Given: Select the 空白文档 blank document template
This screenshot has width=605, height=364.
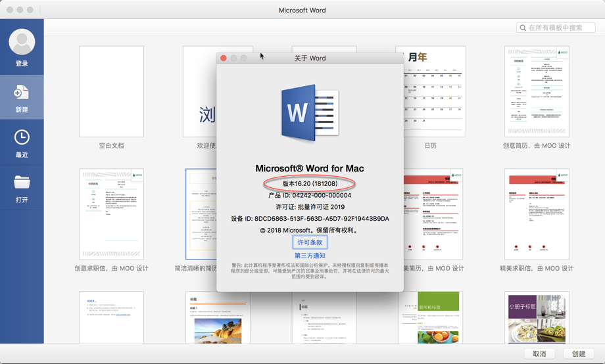Looking at the screenshot, I should (x=112, y=91).
